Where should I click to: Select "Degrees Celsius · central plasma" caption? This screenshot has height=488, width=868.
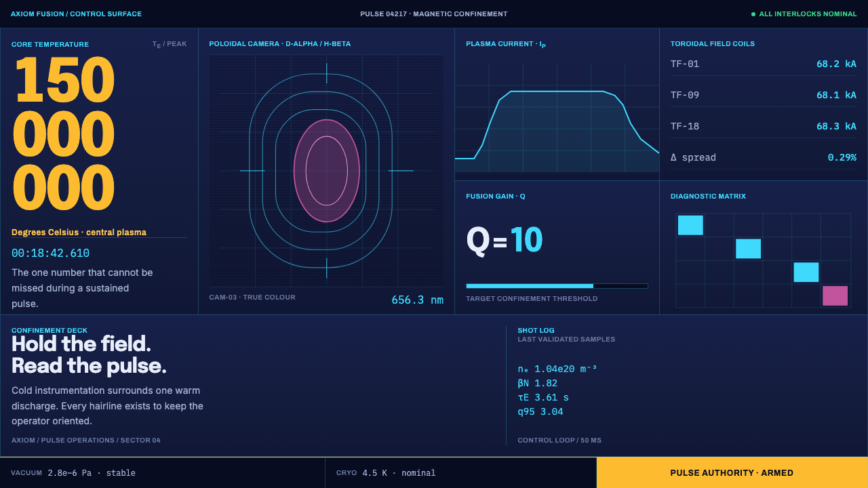tap(79, 232)
